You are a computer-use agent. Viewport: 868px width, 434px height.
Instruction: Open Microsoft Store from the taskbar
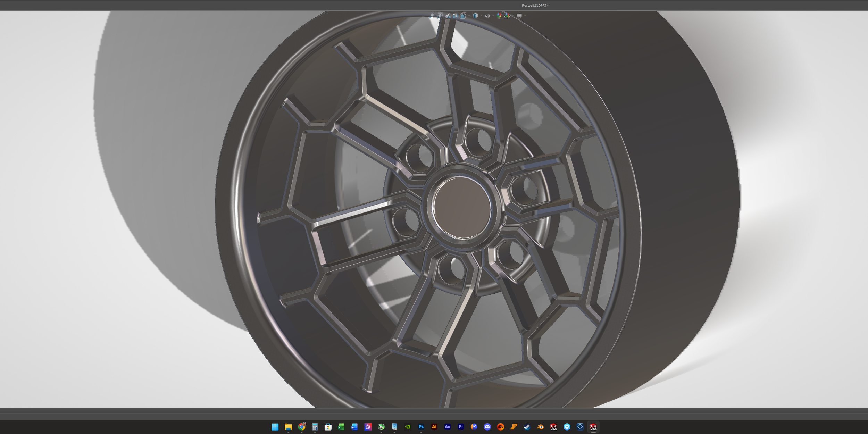[328, 427]
